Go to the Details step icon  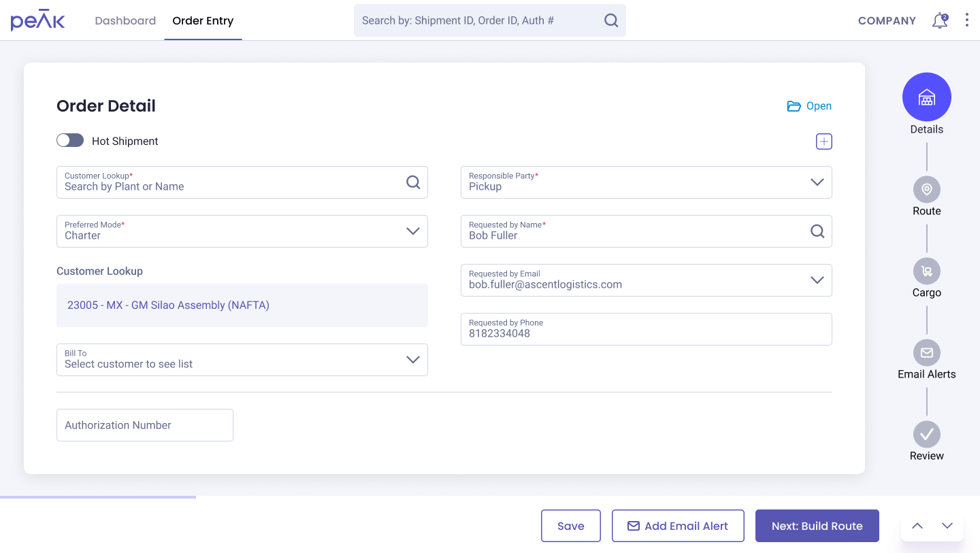(927, 97)
